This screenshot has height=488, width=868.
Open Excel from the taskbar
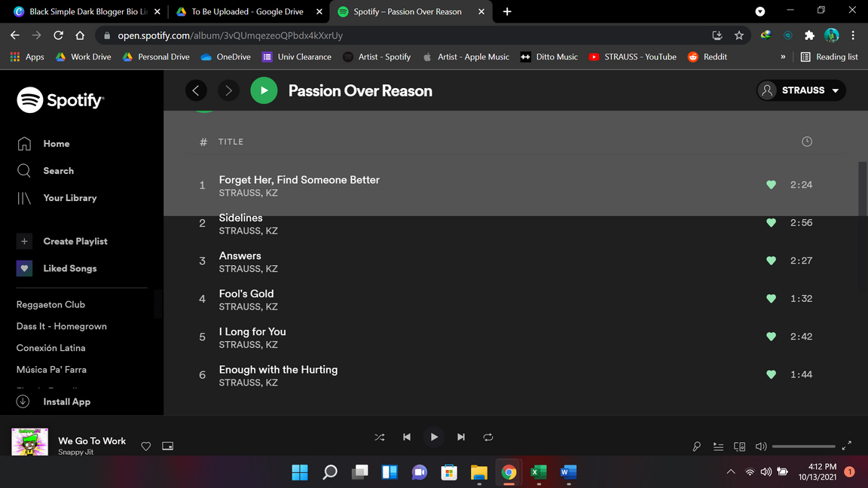(x=539, y=472)
